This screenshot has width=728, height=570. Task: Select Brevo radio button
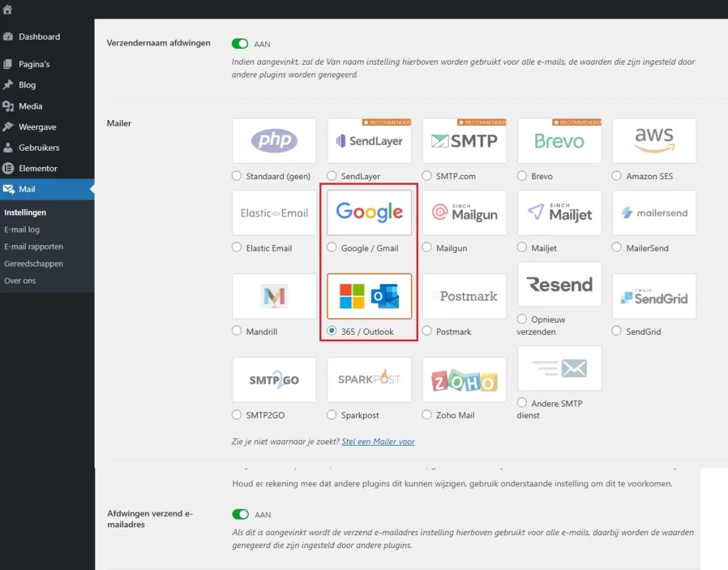[522, 176]
